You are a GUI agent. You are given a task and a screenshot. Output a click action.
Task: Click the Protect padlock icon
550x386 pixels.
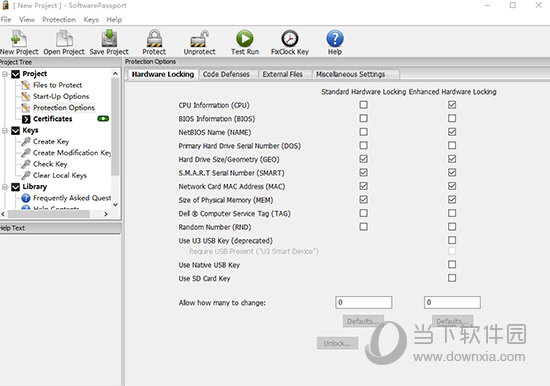(154, 38)
